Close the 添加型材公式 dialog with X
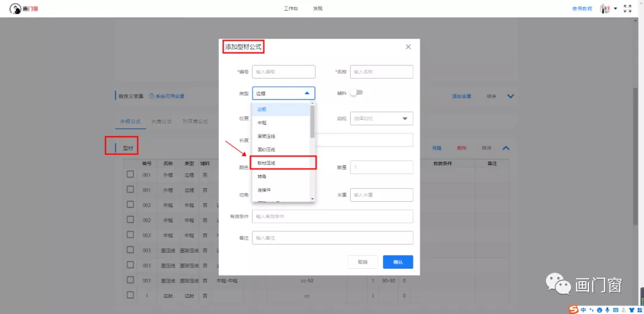The width and height of the screenshot is (644, 314). (x=408, y=46)
